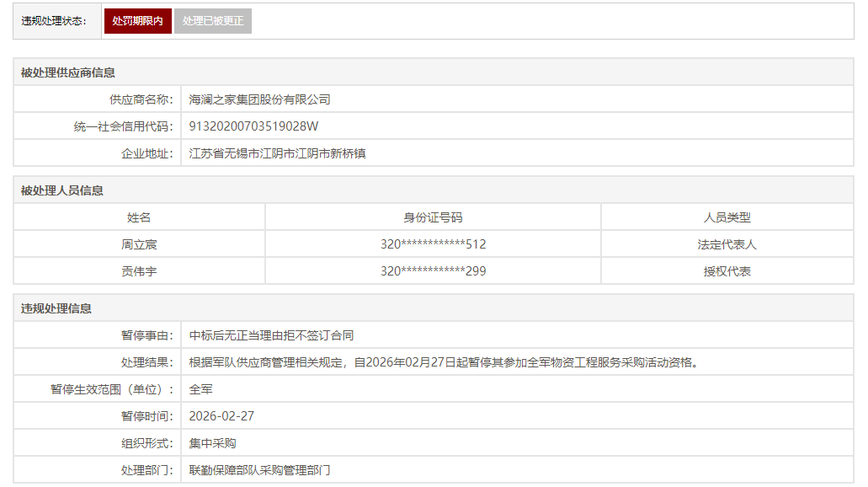This screenshot has width=868, height=487.
Task: Click the 姓名 column header
Action: (x=139, y=217)
